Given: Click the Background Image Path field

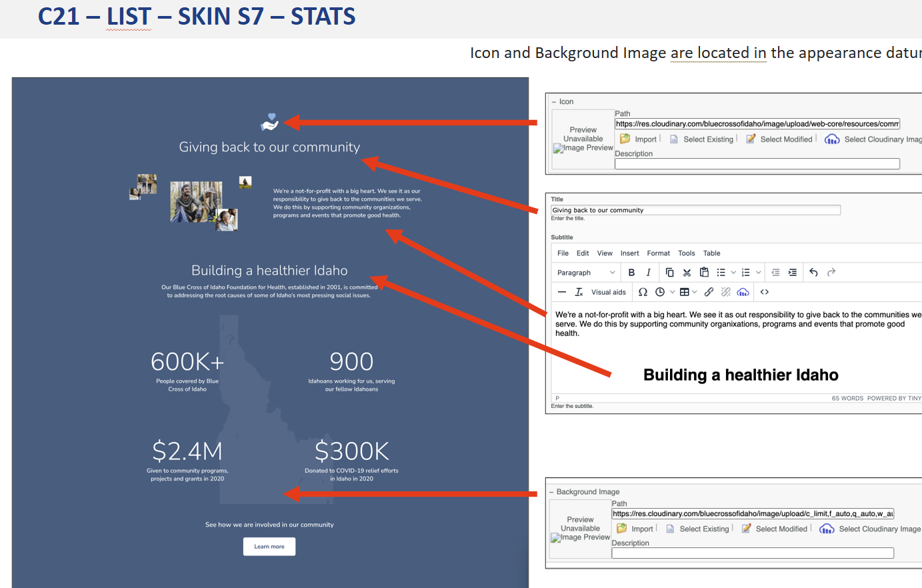Looking at the screenshot, I should pyautogui.click(x=753, y=514).
